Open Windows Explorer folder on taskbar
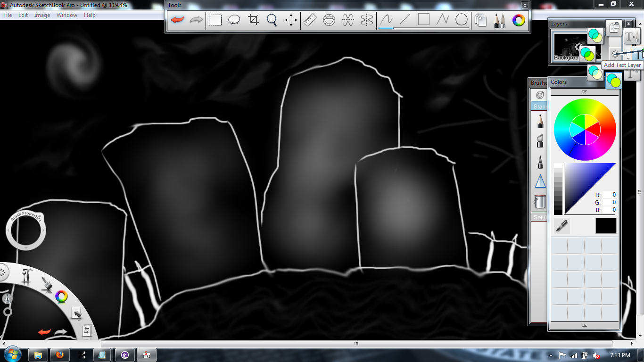Image resolution: width=644 pixels, height=362 pixels. pyautogui.click(x=38, y=355)
